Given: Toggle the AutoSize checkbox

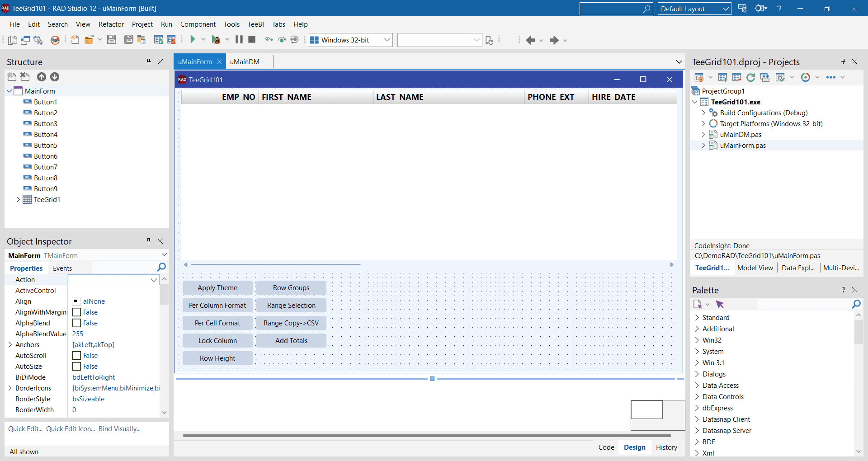Looking at the screenshot, I should click(77, 367).
